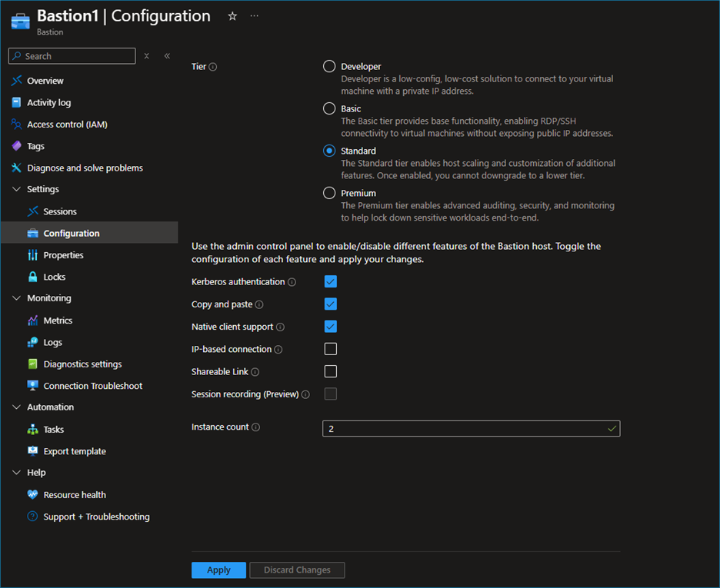The width and height of the screenshot is (720, 588).
Task: Open the more options ellipsis in header
Action: (255, 16)
